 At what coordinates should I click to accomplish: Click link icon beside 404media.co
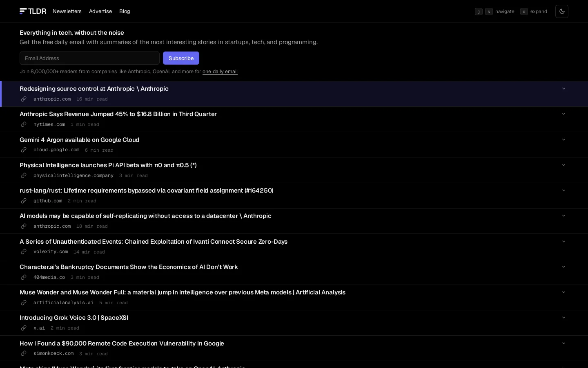click(24, 277)
